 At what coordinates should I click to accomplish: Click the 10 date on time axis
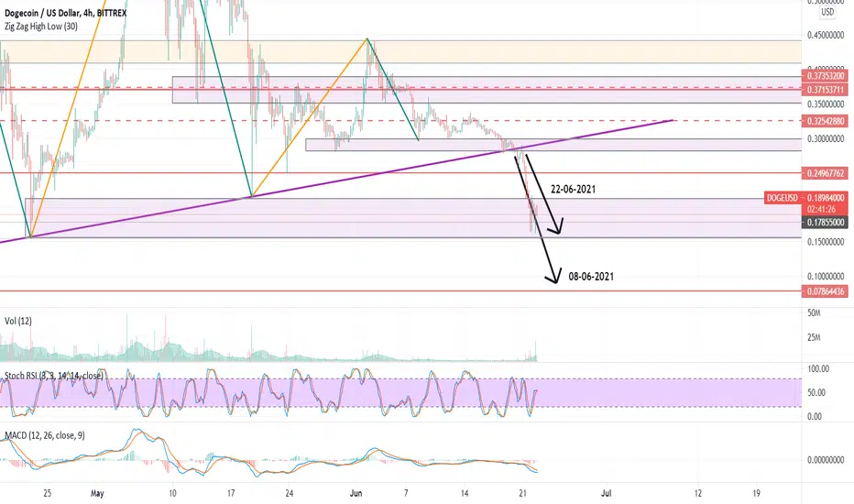click(172, 493)
